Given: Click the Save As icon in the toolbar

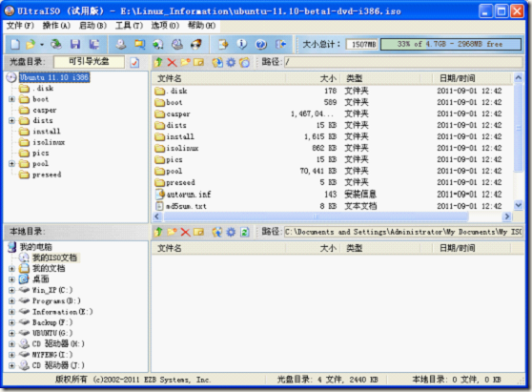Looking at the screenshot, I should [94, 44].
